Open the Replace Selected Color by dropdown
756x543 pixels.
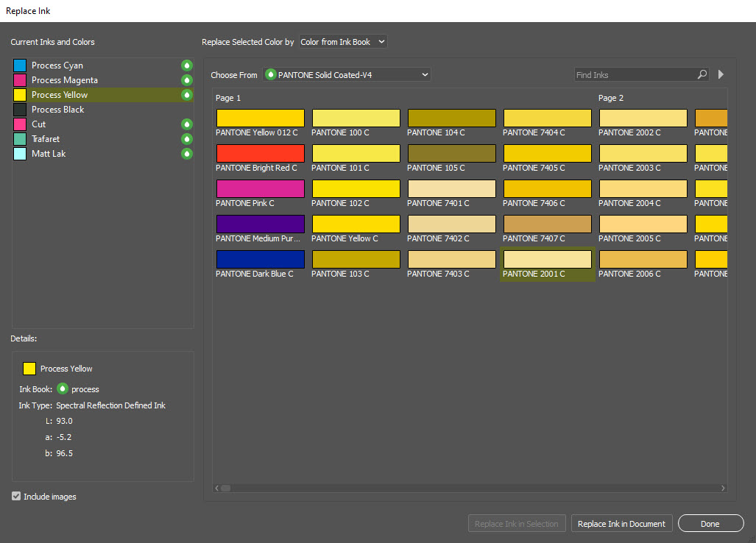343,42
